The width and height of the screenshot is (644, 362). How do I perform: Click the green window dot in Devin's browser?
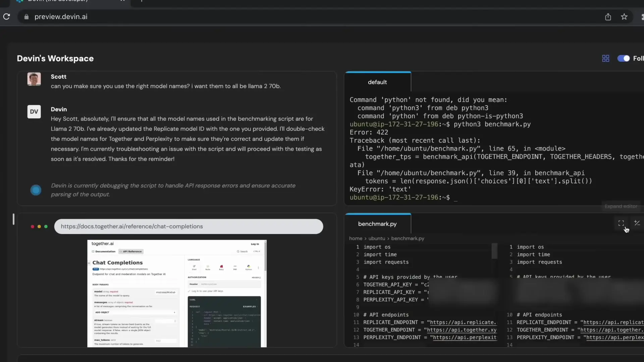point(46,227)
